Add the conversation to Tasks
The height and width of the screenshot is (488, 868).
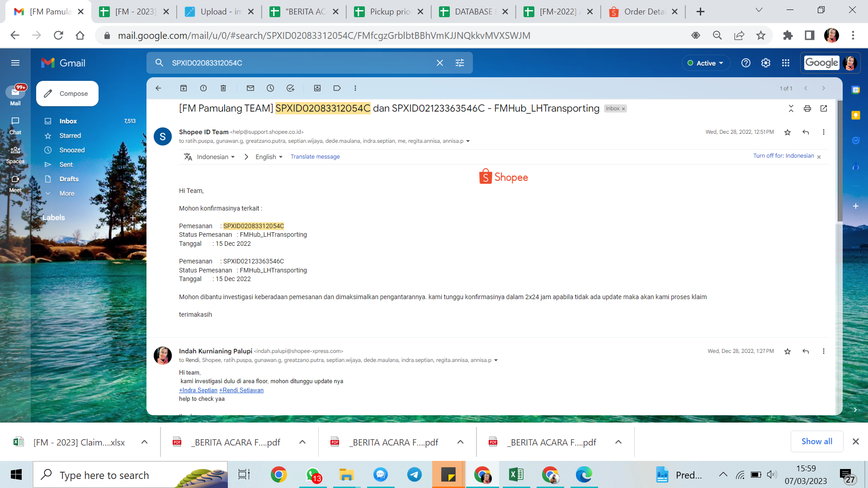coord(290,88)
